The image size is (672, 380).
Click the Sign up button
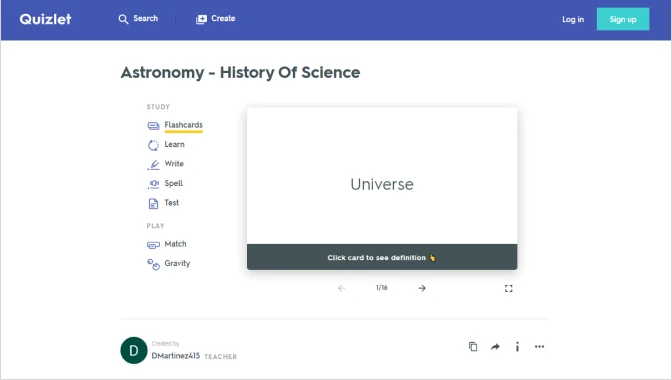click(623, 19)
